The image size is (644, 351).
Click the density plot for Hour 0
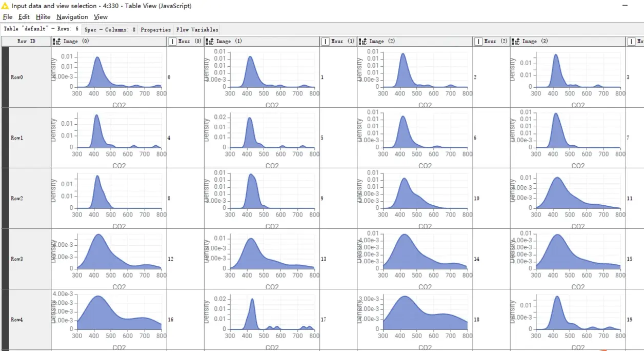pos(109,77)
